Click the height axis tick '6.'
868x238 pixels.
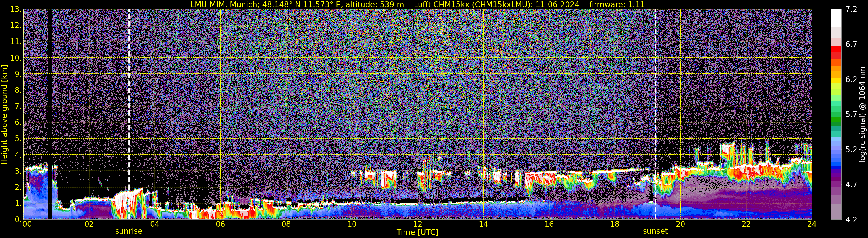click(x=18, y=122)
